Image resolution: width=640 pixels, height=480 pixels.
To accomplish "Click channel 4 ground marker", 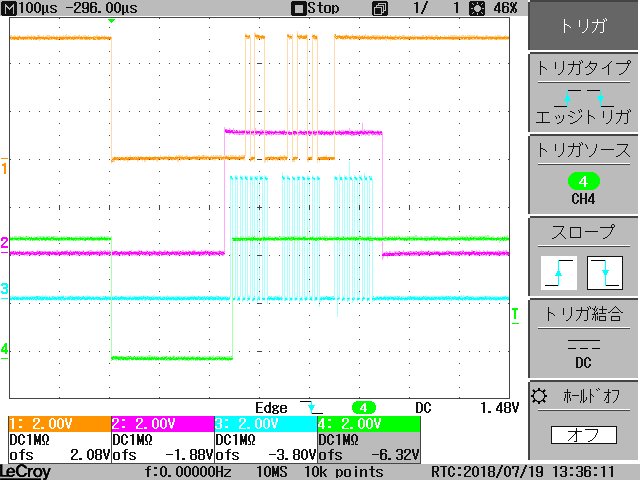I will coord(4,350).
